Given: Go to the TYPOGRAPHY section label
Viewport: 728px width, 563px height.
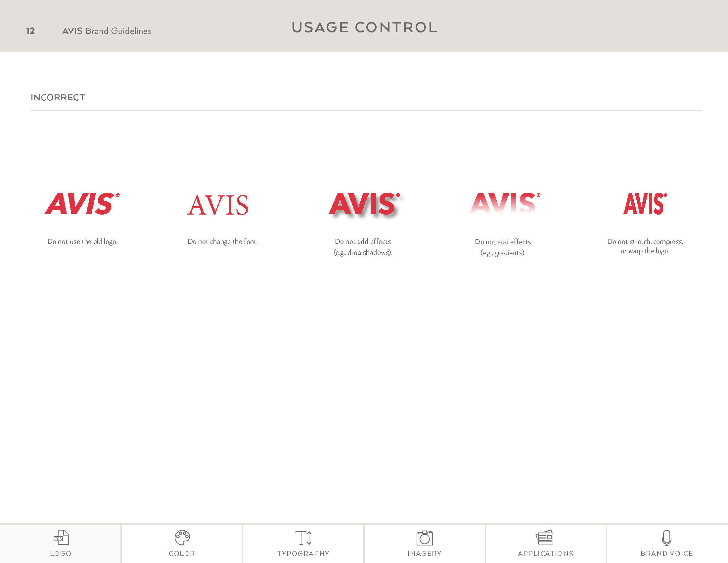Looking at the screenshot, I should [x=303, y=553].
